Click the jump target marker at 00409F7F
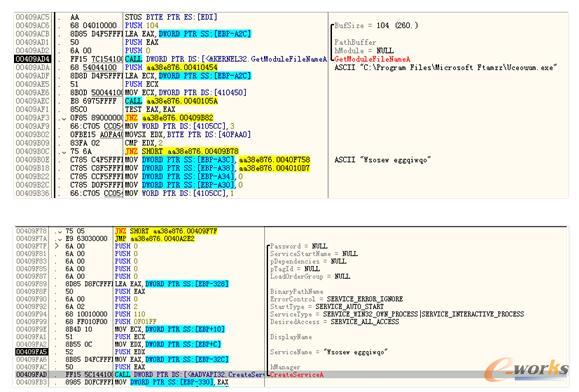This screenshot has height=392, width=579. pyautogui.click(x=57, y=246)
